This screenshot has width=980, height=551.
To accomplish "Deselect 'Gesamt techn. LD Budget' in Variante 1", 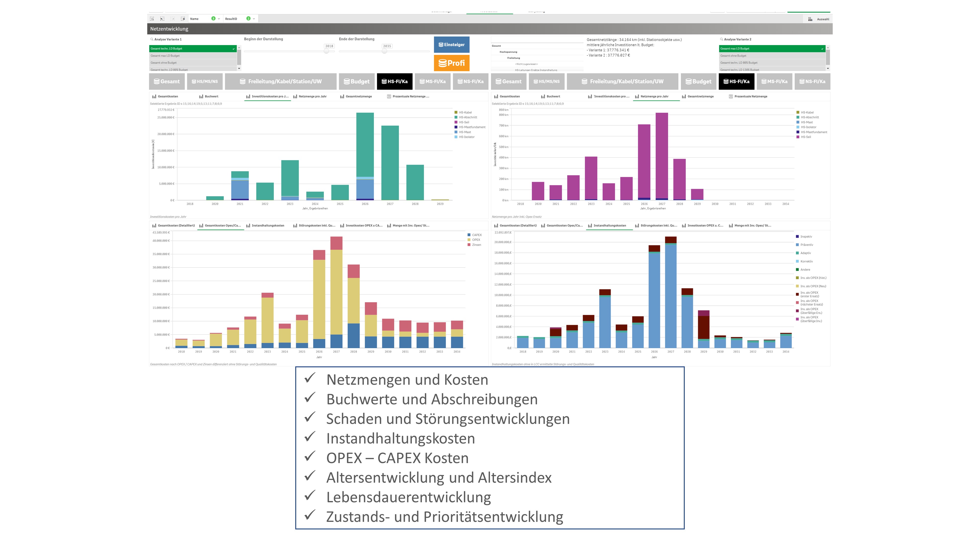I will pyautogui.click(x=193, y=49).
